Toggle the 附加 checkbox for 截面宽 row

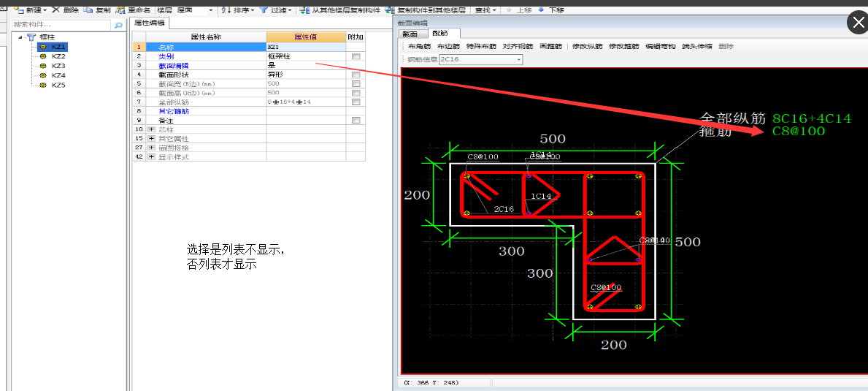click(x=356, y=83)
